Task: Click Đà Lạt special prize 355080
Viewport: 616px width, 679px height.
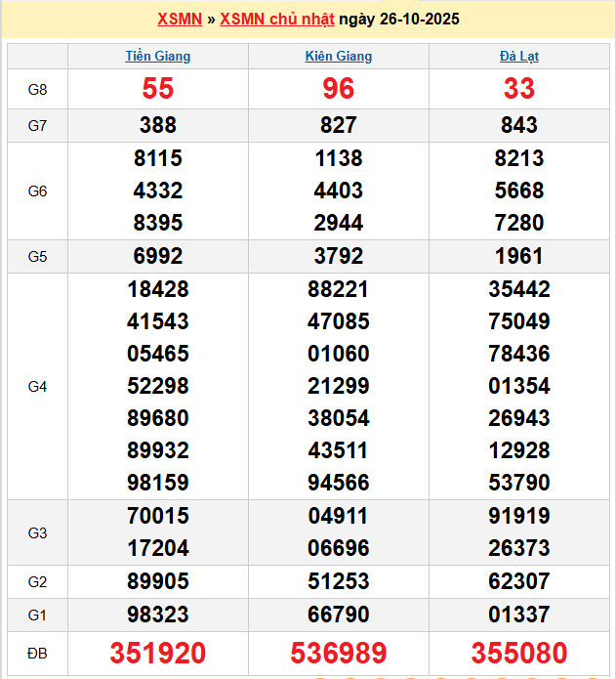Action: tap(519, 653)
